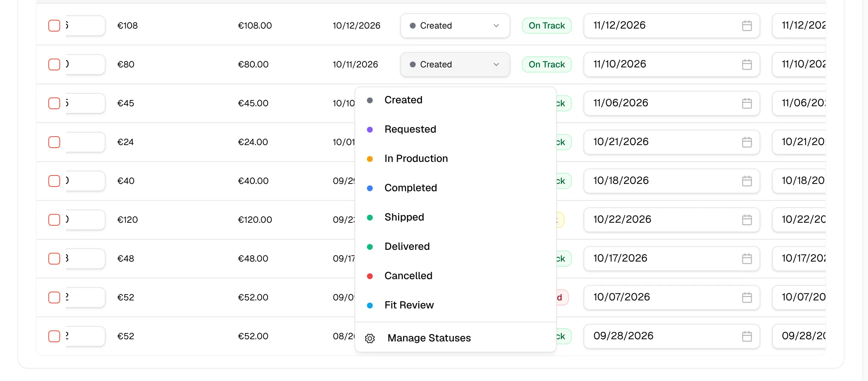Edit the 10/22/2026 date field

pos(672,220)
